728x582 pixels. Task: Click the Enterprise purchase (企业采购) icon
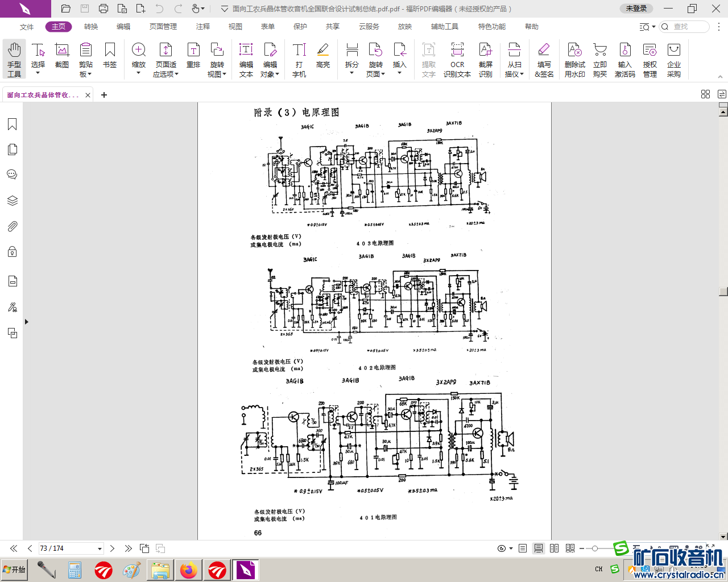coord(674,59)
